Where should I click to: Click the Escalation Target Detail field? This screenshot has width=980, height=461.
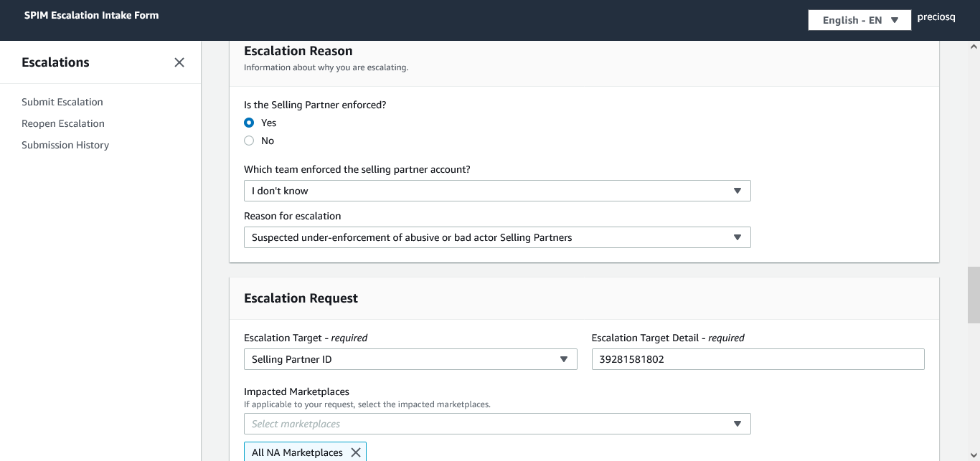pos(758,359)
